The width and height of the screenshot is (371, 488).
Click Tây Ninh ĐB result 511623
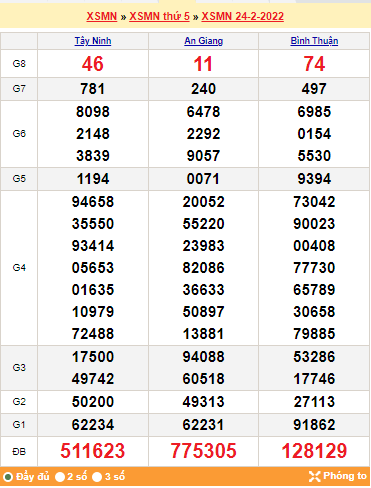93,451
